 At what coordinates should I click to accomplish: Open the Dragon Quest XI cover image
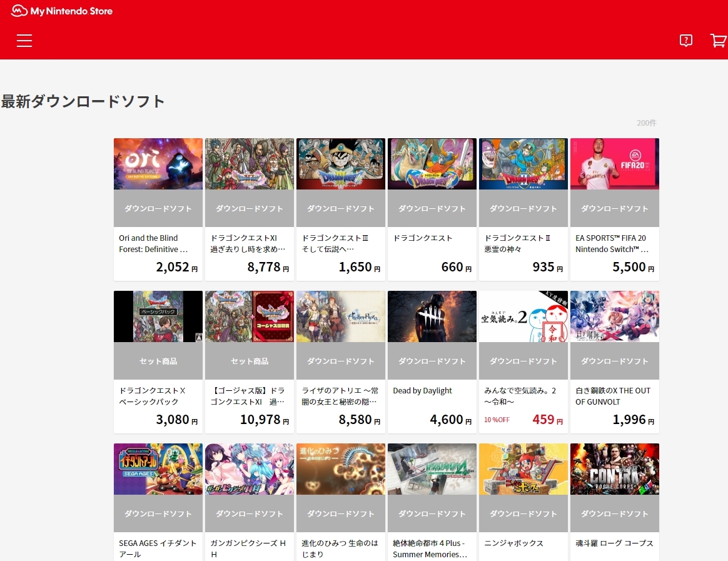(250, 163)
